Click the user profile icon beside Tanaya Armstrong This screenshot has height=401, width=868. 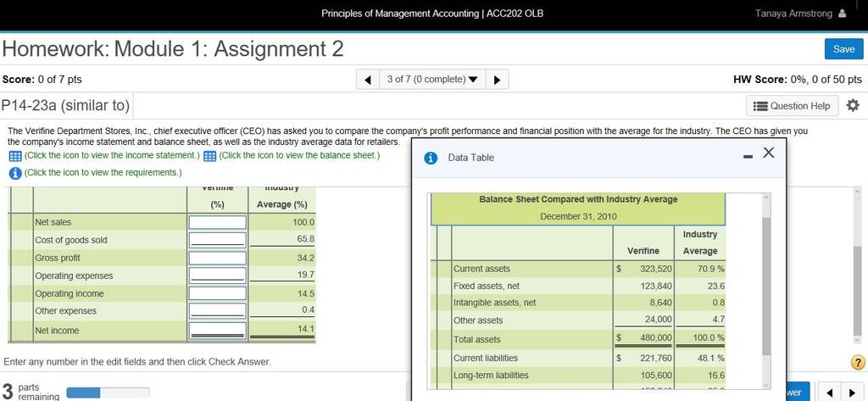843,14
